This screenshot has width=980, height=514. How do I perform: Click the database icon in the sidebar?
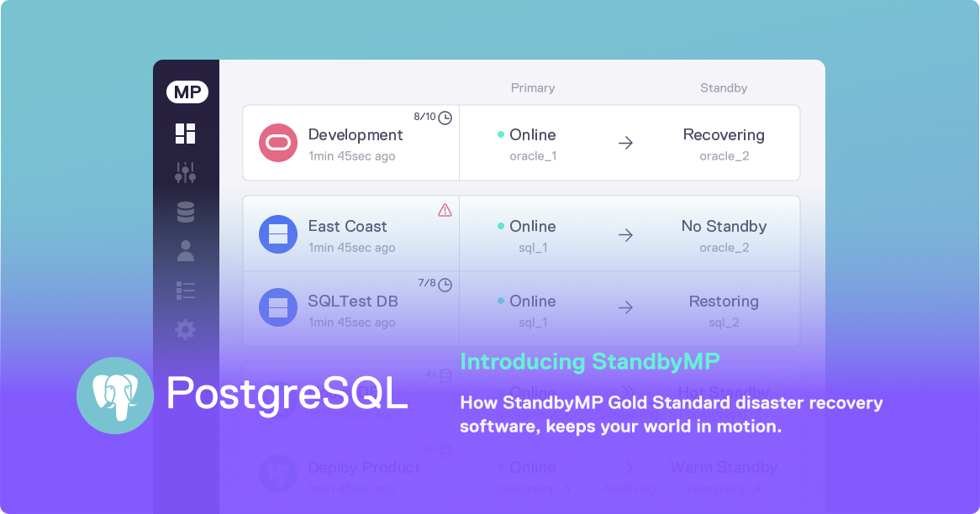(x=185, y=211)
